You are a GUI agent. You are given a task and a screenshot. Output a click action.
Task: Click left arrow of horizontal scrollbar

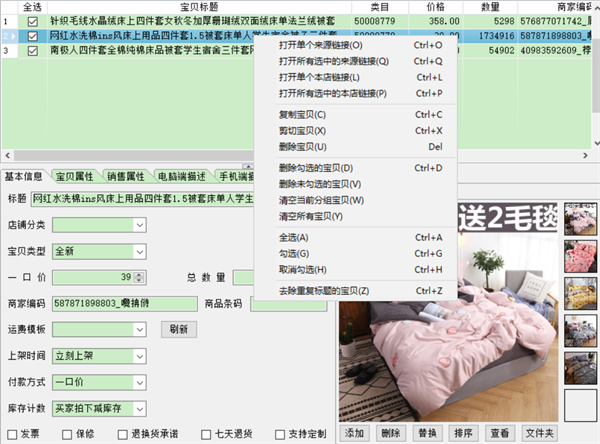tap(7, 155)
